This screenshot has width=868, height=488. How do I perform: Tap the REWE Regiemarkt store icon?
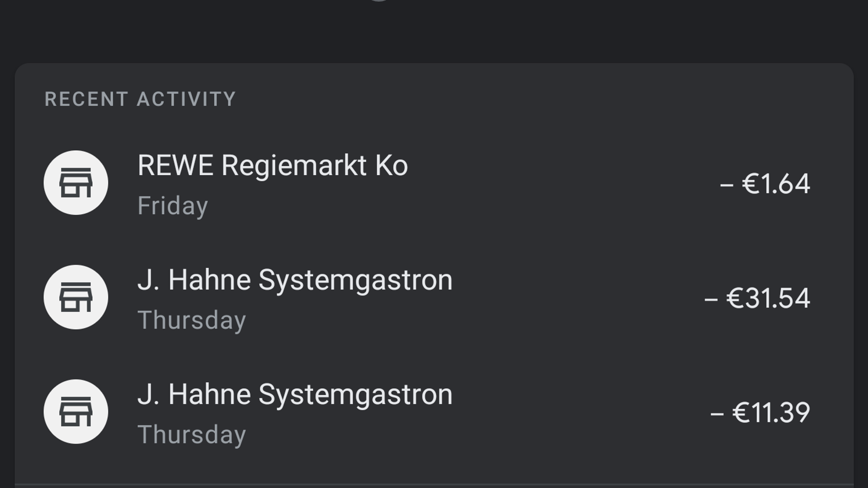point(76,183)
